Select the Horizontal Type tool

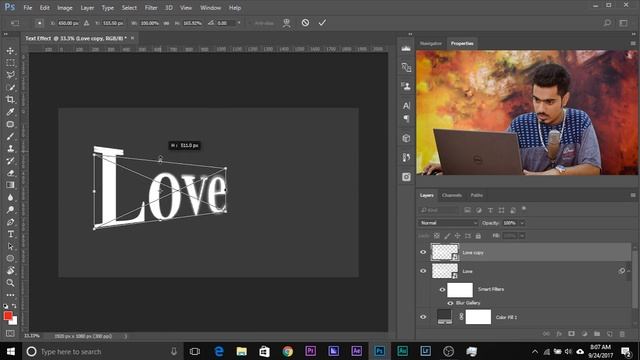coord(10,234)
